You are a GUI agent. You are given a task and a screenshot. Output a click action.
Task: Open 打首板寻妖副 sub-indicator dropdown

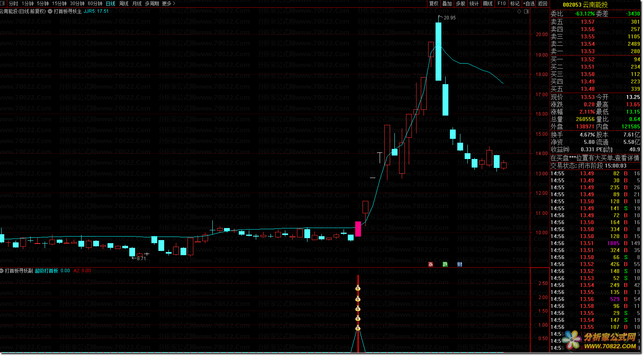[2, 271]
